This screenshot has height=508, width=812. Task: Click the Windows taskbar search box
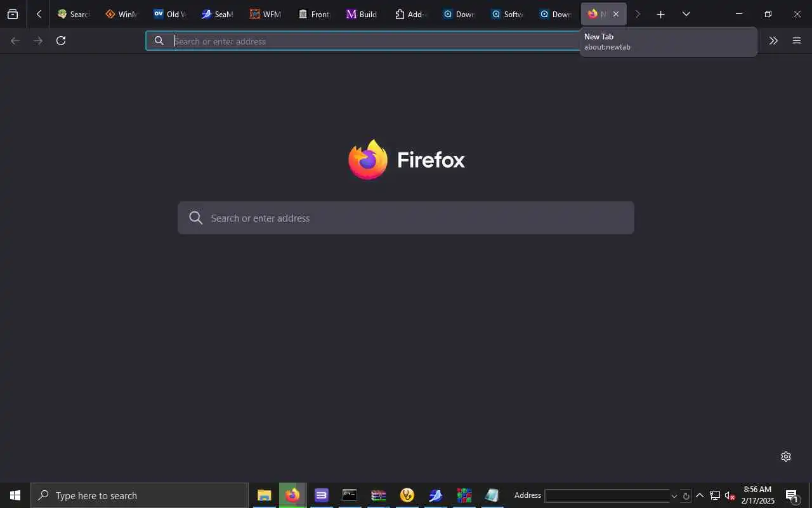(x=140, y=495)
